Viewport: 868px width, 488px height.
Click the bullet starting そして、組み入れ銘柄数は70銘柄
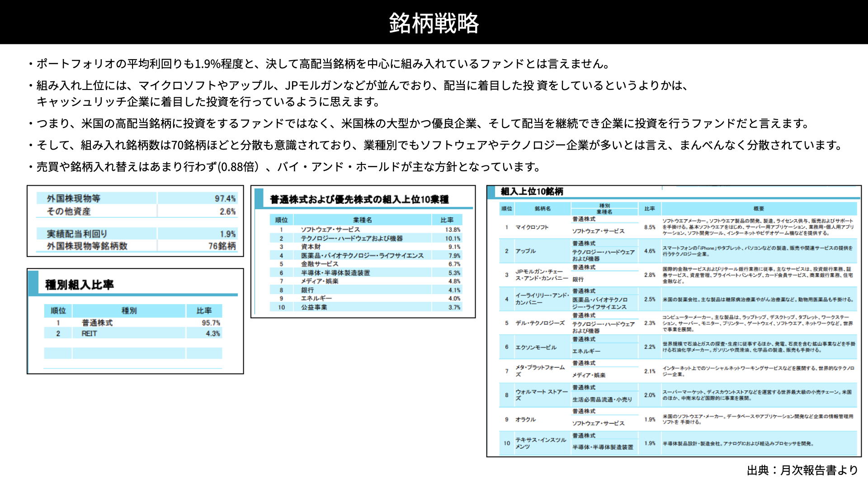tap(435, 145)
